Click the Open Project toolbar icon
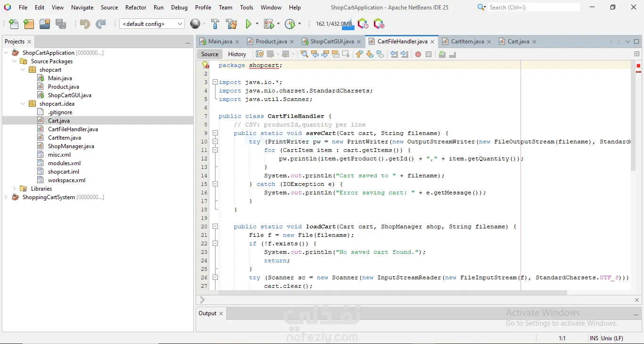The width and height of the screenshot is (644, 344). (x=45, y=24)
